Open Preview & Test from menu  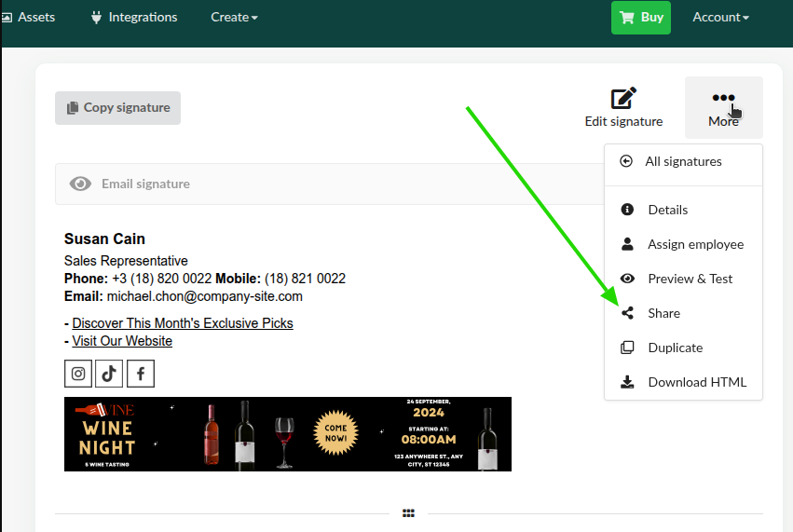tap(690, 279)
